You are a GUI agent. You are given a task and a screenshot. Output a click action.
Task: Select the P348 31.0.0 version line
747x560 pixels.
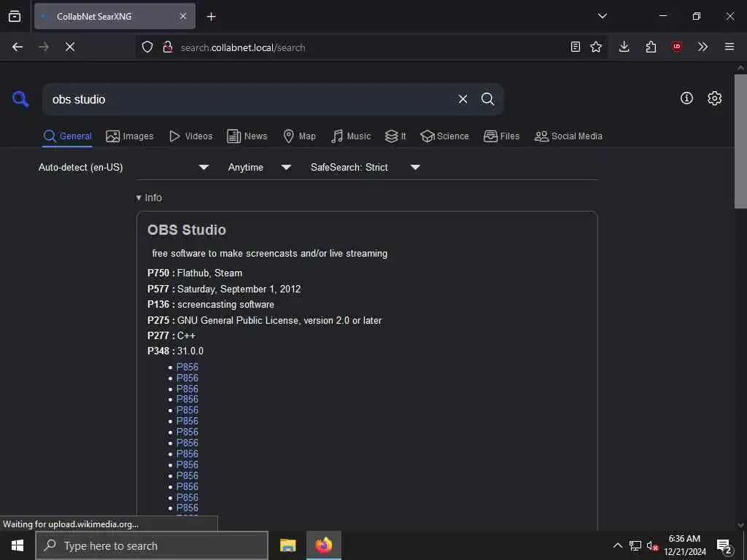click(175, 351)
